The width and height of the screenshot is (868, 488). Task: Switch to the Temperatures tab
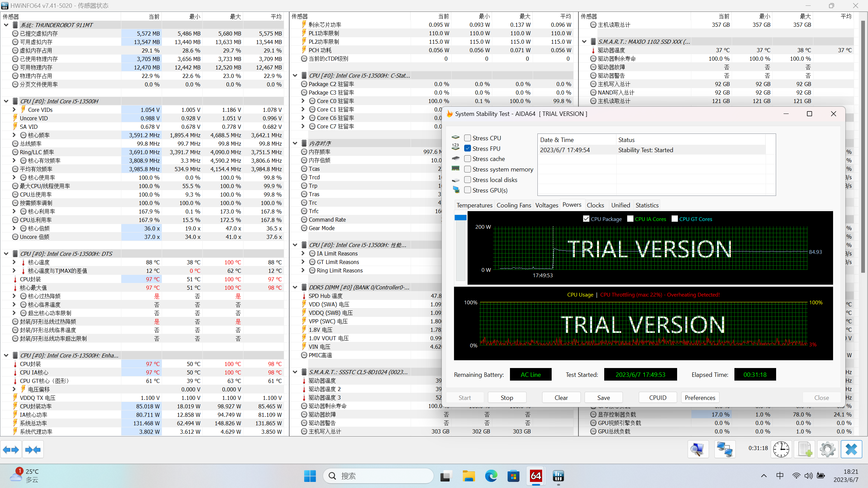click(x=474, y=205)
